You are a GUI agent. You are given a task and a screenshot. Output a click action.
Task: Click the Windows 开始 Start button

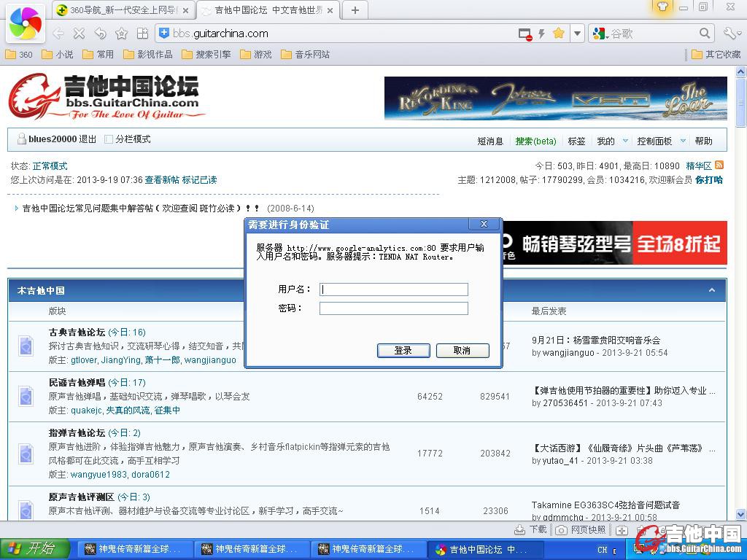(34, 549)
